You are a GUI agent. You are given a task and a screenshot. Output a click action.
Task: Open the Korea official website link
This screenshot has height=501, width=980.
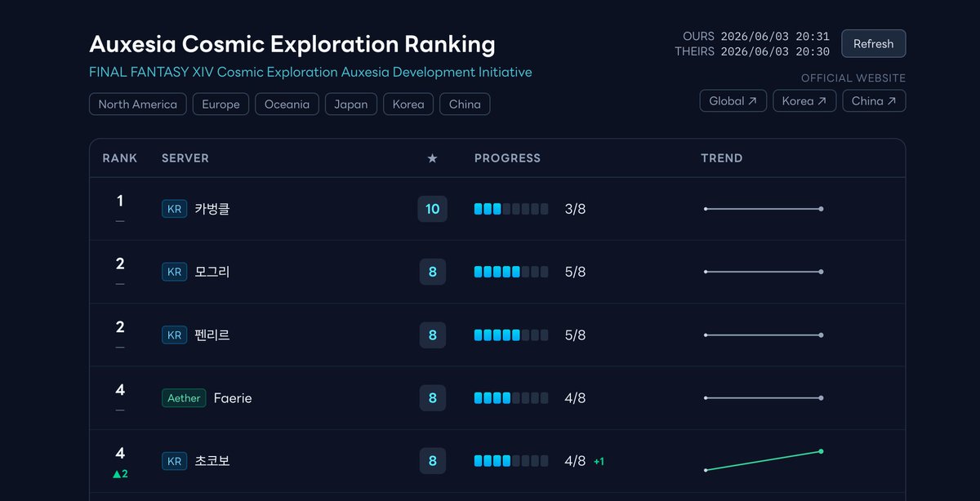(804, 101)
